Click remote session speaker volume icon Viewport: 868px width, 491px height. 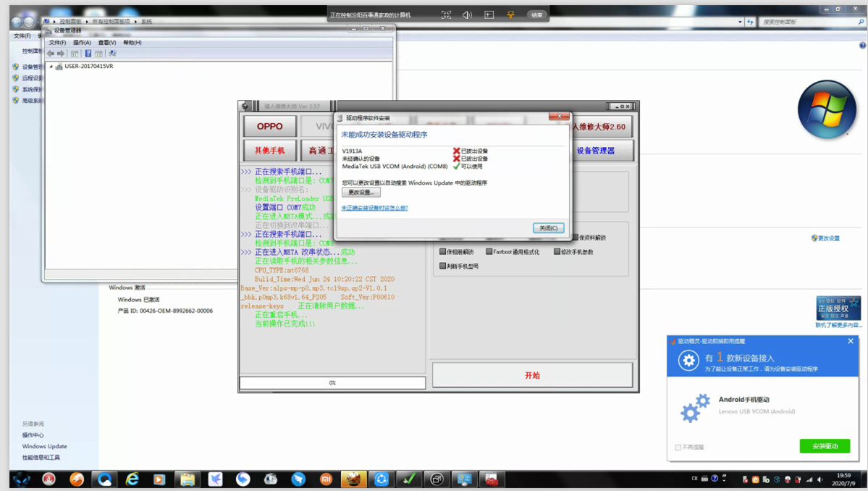(467, 15)
